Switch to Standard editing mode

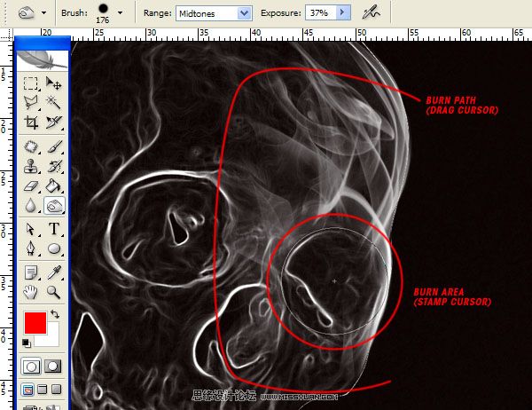tap(31, 367)
